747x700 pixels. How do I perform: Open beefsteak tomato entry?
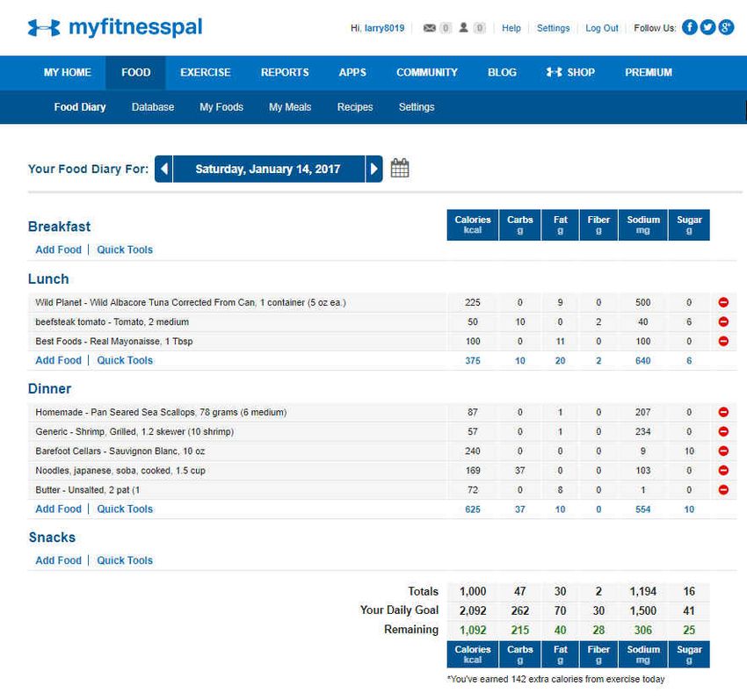112,322
